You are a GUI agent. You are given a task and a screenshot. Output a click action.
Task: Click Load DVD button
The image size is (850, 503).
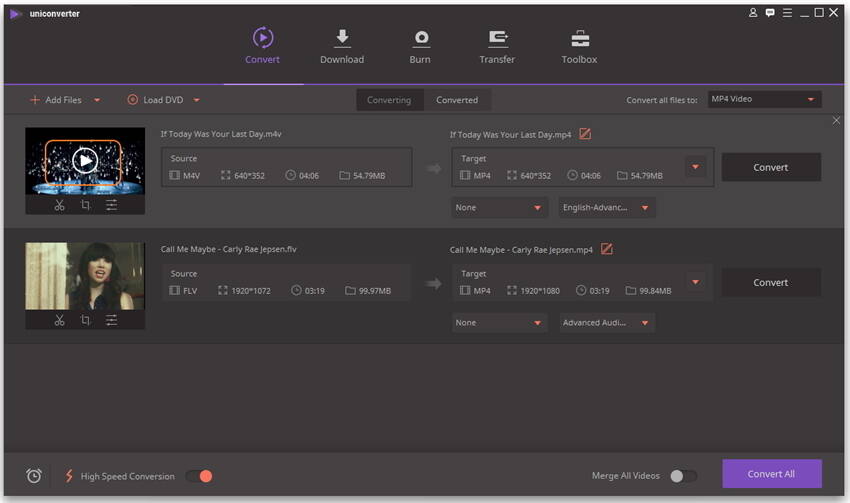[156, 100]
